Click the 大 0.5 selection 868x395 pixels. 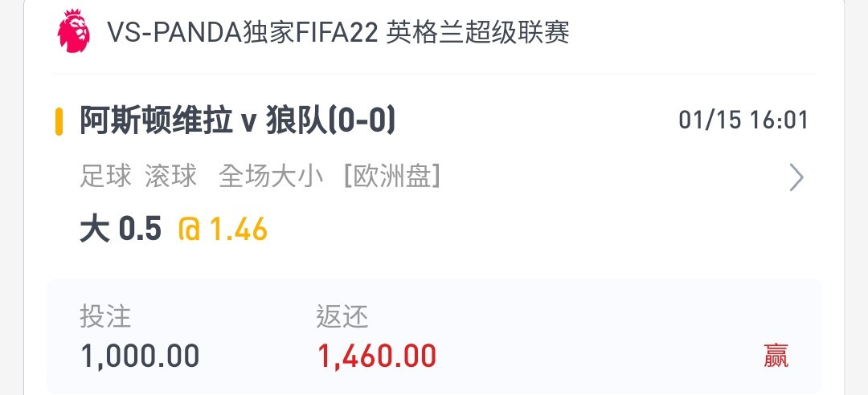(x=121, y=230)
